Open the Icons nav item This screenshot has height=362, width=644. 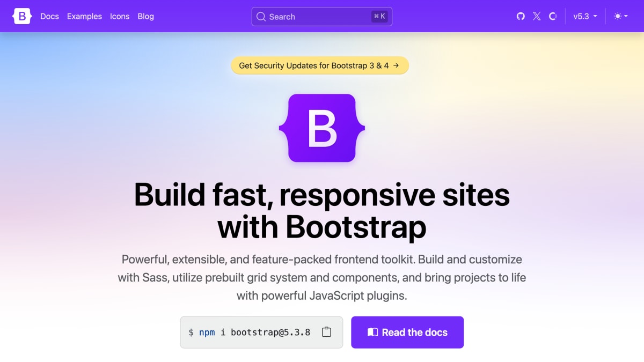click(x=120, y=16)
